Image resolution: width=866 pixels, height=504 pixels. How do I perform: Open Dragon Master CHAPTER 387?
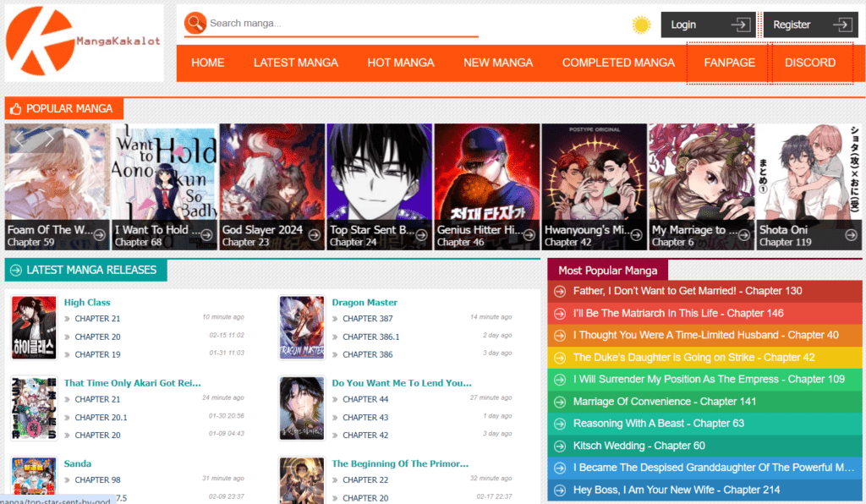(368, 319)
